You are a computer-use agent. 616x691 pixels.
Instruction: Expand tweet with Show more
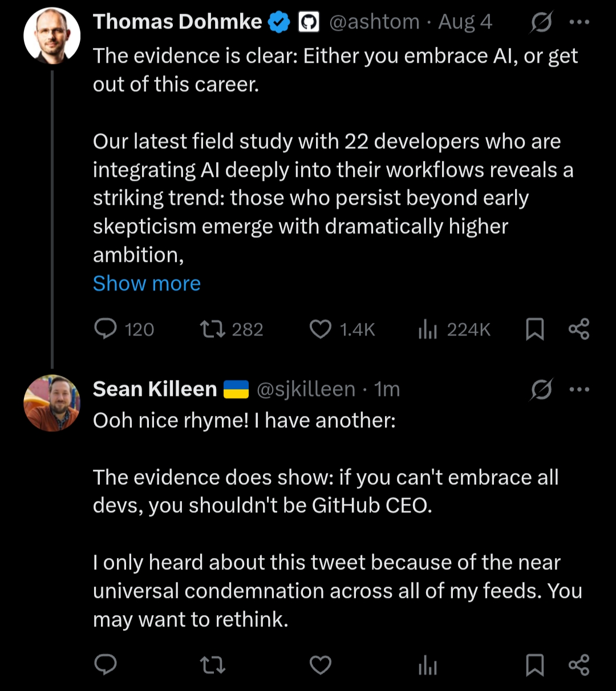pyautogui.click(x=147, y=284)
